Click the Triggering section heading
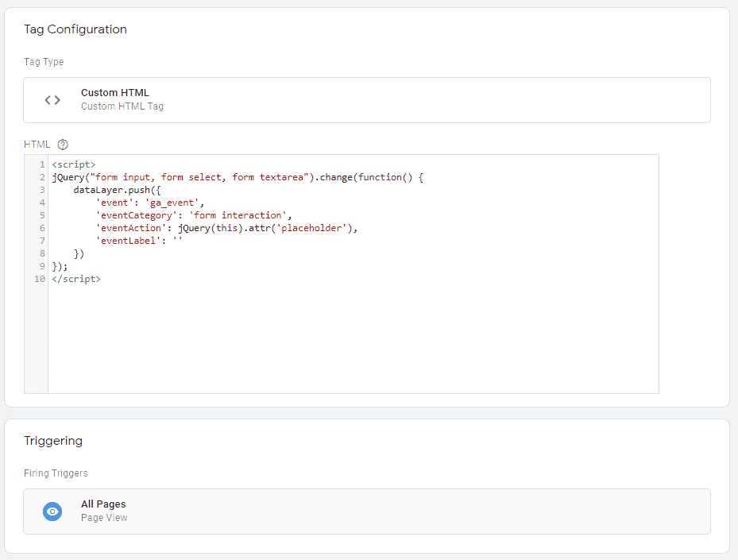The image size is (738, 560). click(53, 441)
